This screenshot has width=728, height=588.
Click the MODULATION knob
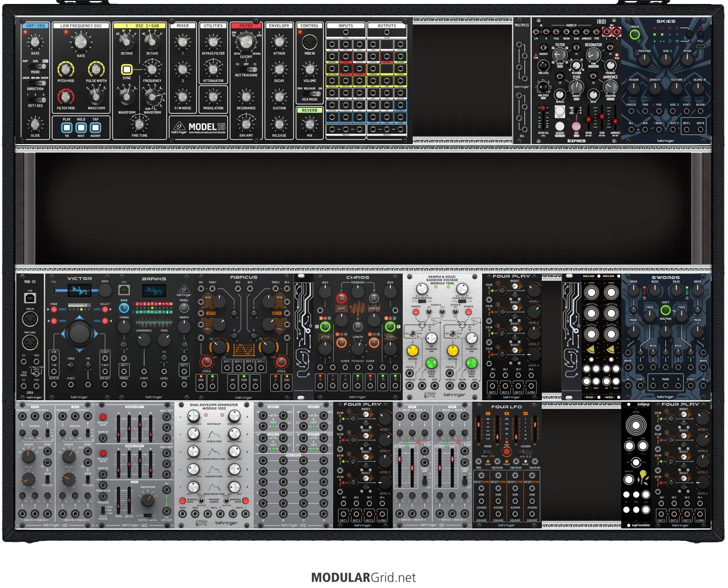213,97
